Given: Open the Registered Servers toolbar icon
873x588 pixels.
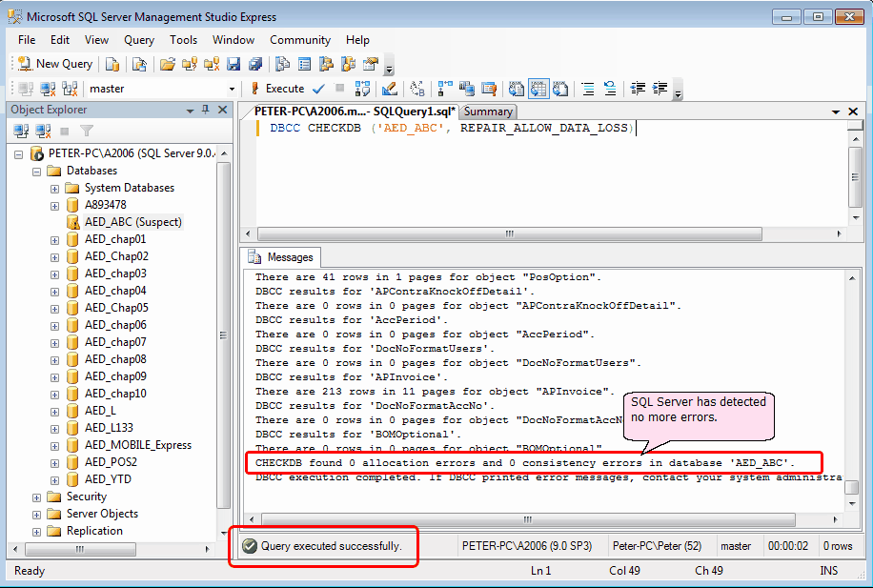Looking at the screenshot, I should coord(283,64).
